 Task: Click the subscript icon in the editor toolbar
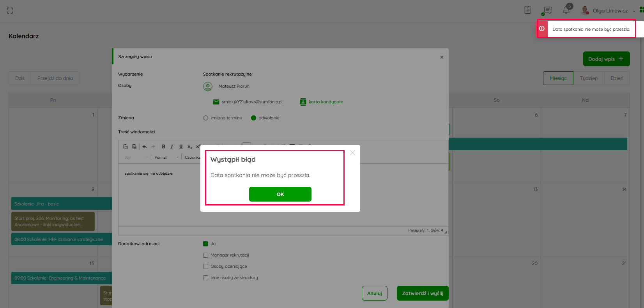coord(189,147)
